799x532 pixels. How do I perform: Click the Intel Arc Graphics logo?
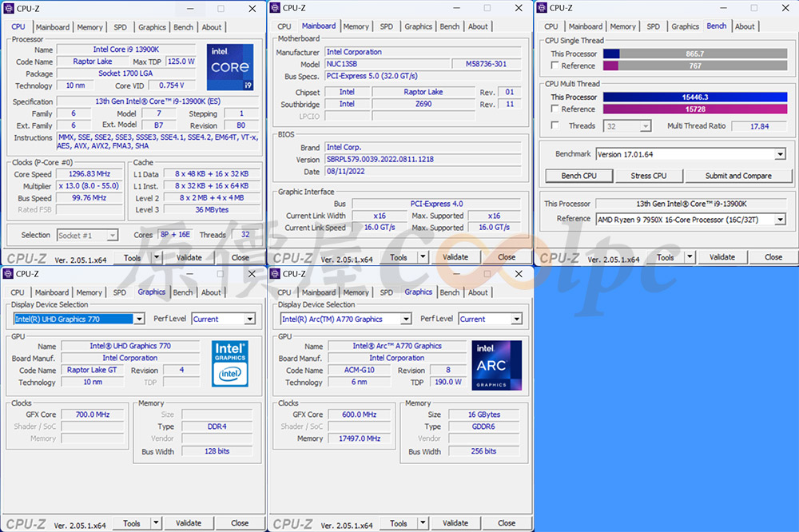tap(497, 365)
